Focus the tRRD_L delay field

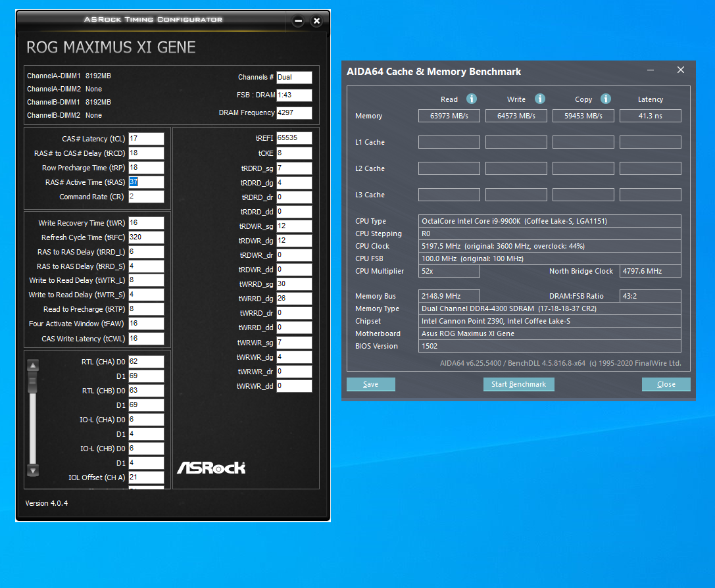pos(146,252)
